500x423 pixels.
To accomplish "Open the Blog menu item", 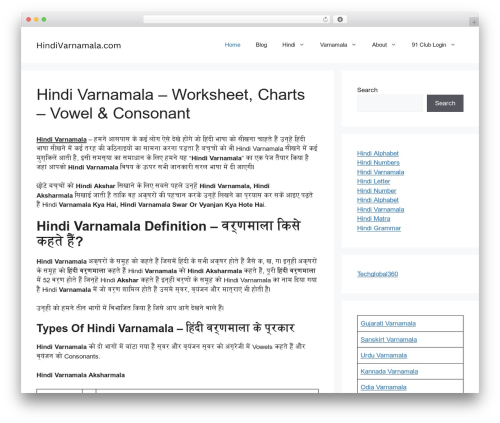I will [x=261, y=45].
